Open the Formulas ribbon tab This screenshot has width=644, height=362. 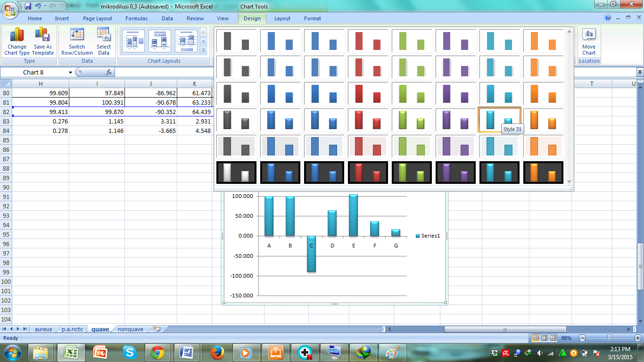136,18
